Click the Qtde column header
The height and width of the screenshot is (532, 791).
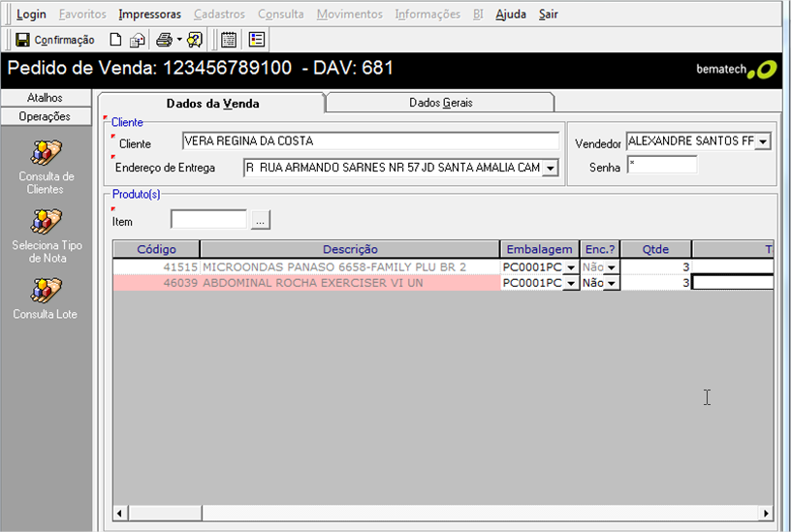[x=655, y=249]
